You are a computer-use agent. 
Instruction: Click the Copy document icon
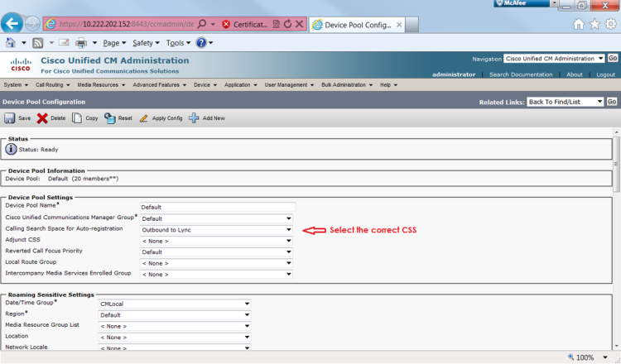[77, 118]
